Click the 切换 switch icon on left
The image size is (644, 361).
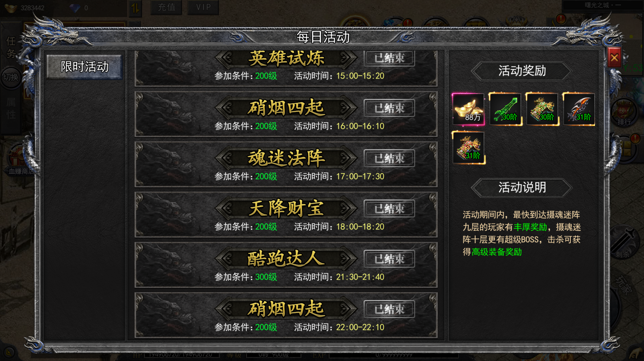11,77
